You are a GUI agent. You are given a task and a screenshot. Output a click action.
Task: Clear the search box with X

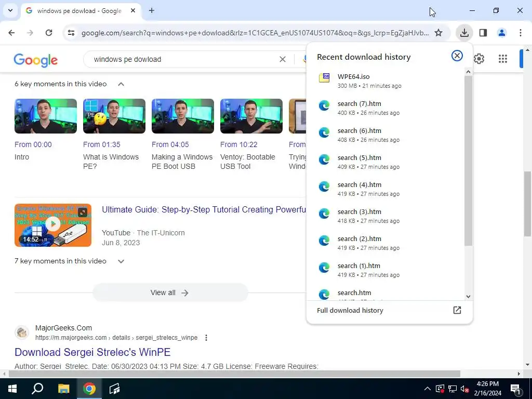pyautogui.click(x=282, y=59)
